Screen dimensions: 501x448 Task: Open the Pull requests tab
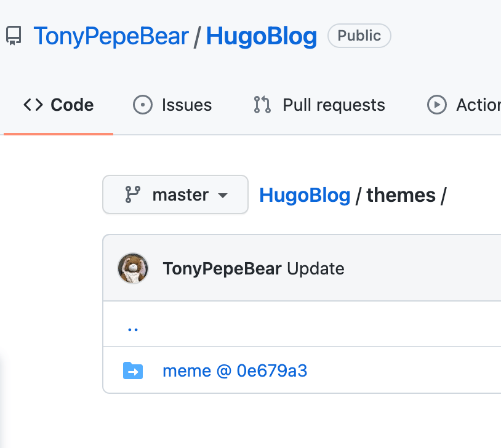point(319,105)
